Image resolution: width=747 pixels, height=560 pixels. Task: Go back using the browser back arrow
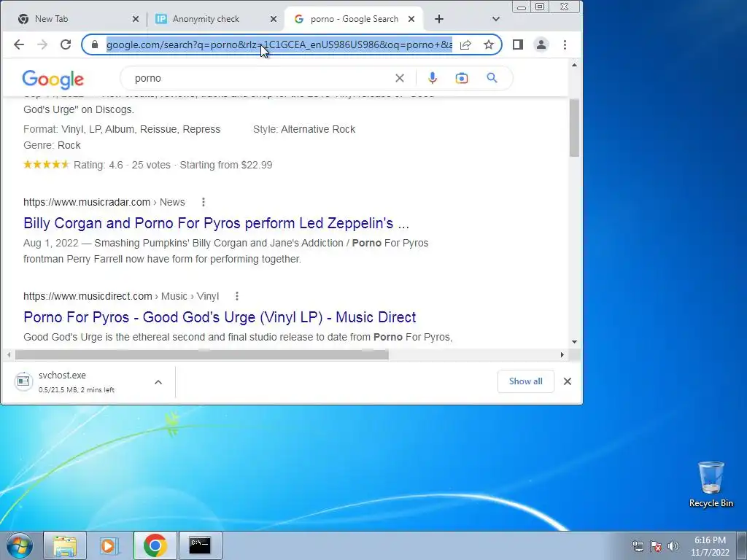(18, 44)
